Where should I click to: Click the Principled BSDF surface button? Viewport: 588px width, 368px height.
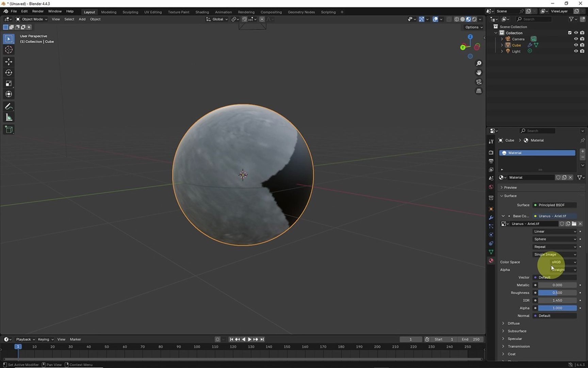[x=555, y=205]
